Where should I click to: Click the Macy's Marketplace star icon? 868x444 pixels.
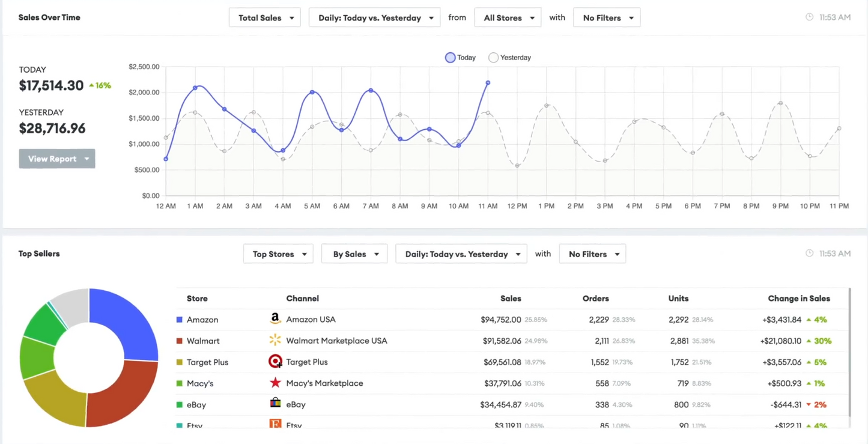click(x=275, y=382)
